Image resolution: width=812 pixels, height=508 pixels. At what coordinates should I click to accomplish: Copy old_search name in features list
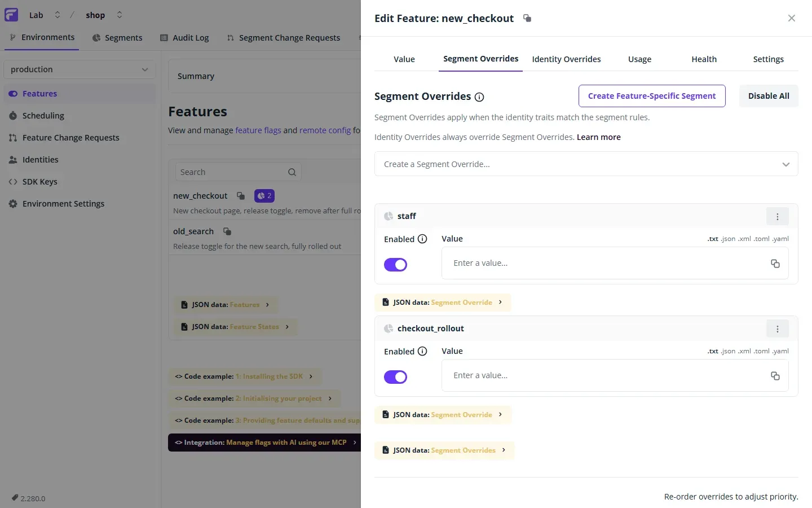(x=227, y=231)
